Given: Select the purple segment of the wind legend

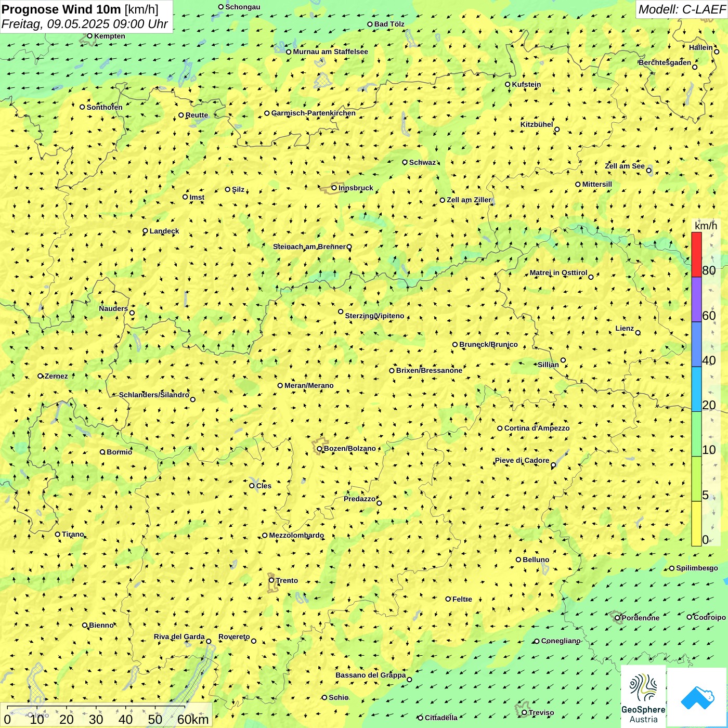Looking at the screenshot, I should tap(696, 300).
